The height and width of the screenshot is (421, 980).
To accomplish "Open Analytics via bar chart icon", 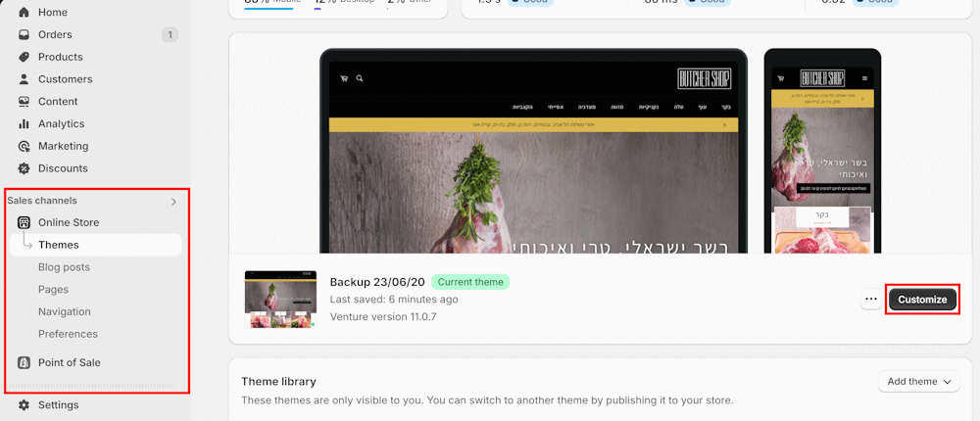I will pos(24,124).
